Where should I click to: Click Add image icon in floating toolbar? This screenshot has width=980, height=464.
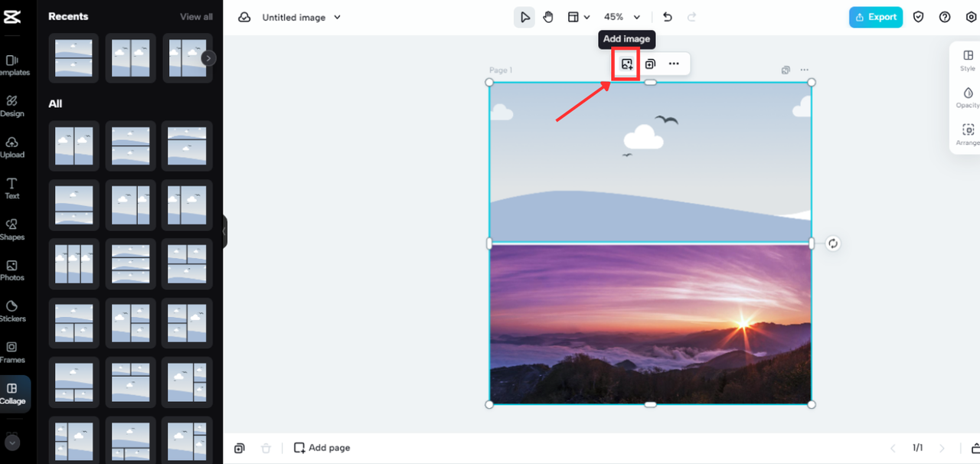coord(627,64)
